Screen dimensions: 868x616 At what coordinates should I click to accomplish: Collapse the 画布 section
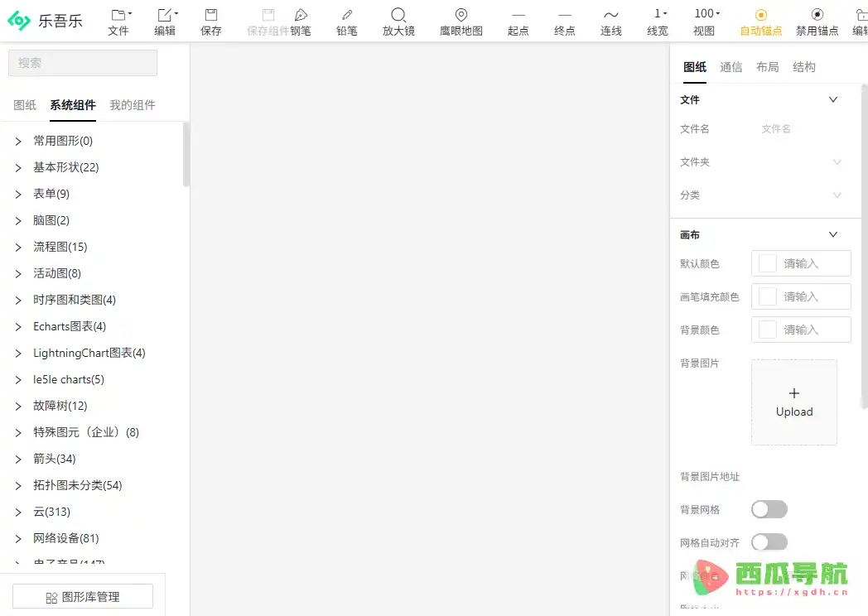[833, 234]
